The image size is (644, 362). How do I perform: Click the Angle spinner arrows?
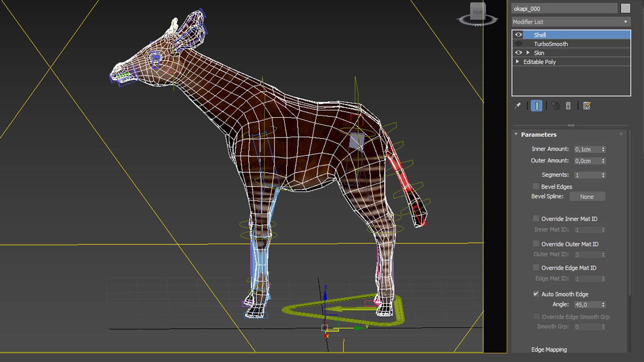click(x=603, y=305)
